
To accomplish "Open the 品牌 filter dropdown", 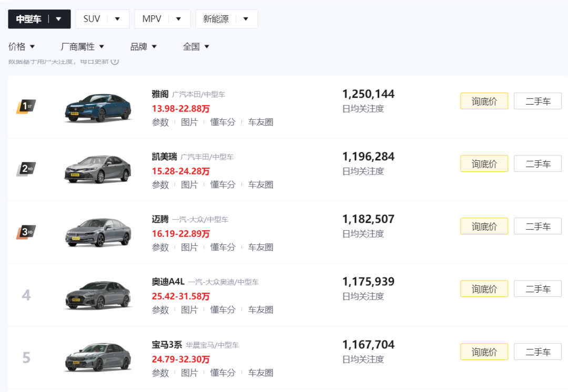I will [144, 47].
